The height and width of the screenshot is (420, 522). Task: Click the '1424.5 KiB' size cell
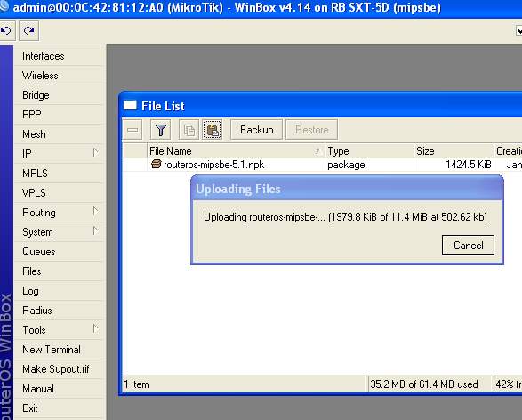click(x=469, y=165)
